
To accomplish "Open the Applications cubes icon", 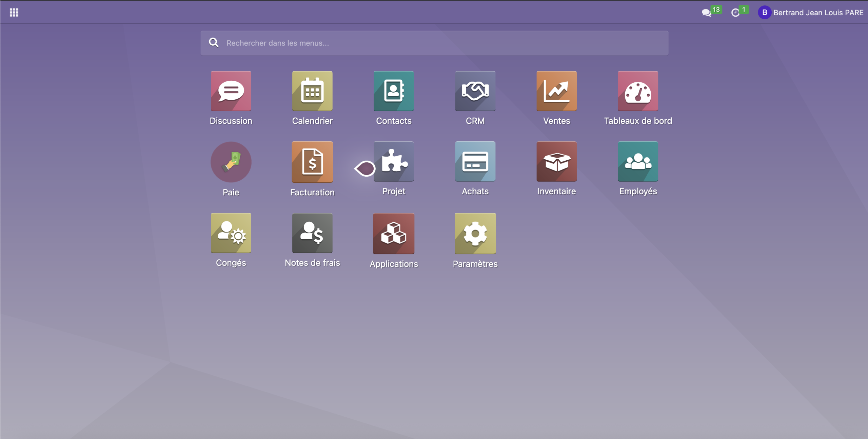I will (394, 234).
